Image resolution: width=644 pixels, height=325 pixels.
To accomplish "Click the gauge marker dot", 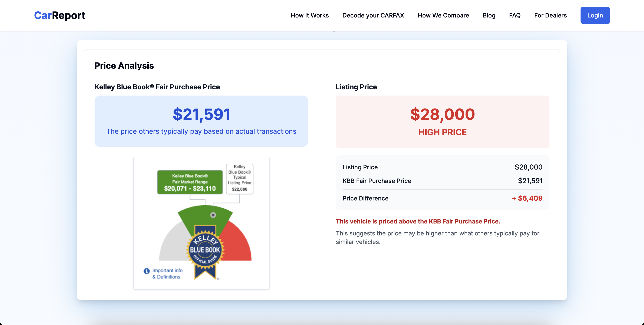I will pos(213,215).
